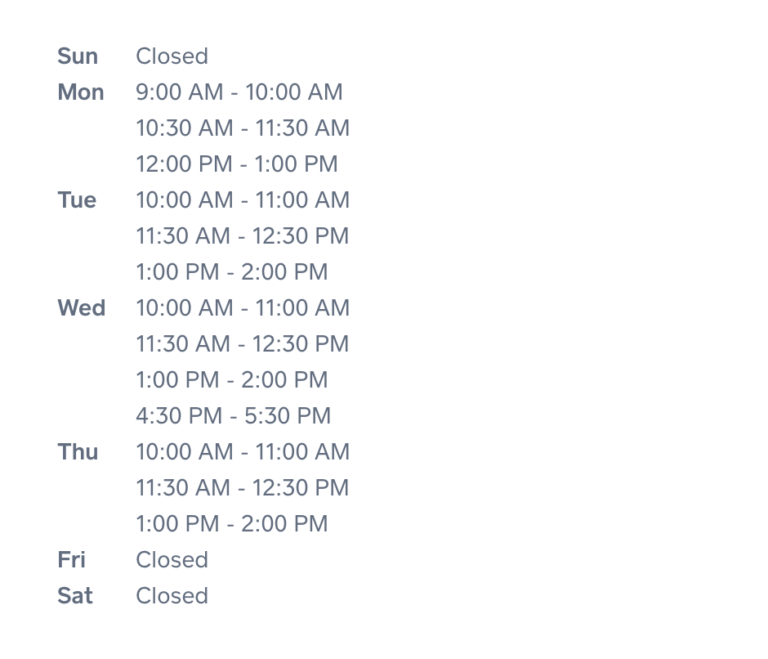Pick the 12:00 PM - 1:00 PM slot
This screenshot has height=659, width=768.
237,164
